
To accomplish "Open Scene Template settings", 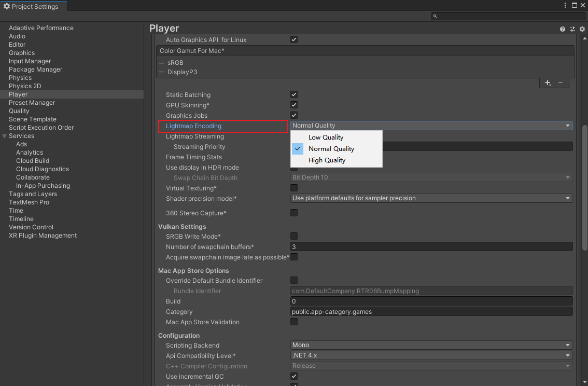I will point(33,119).
